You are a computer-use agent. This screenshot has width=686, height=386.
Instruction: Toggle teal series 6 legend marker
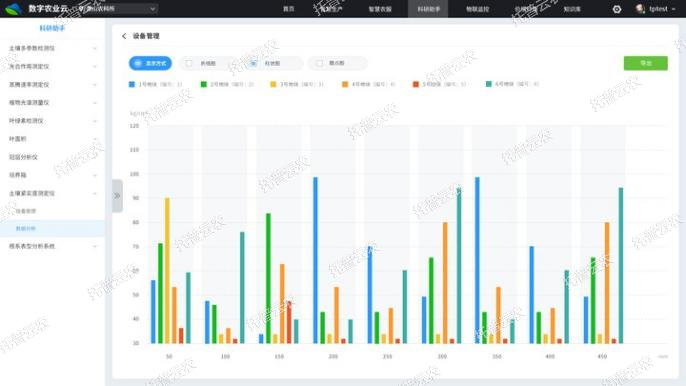489,84
